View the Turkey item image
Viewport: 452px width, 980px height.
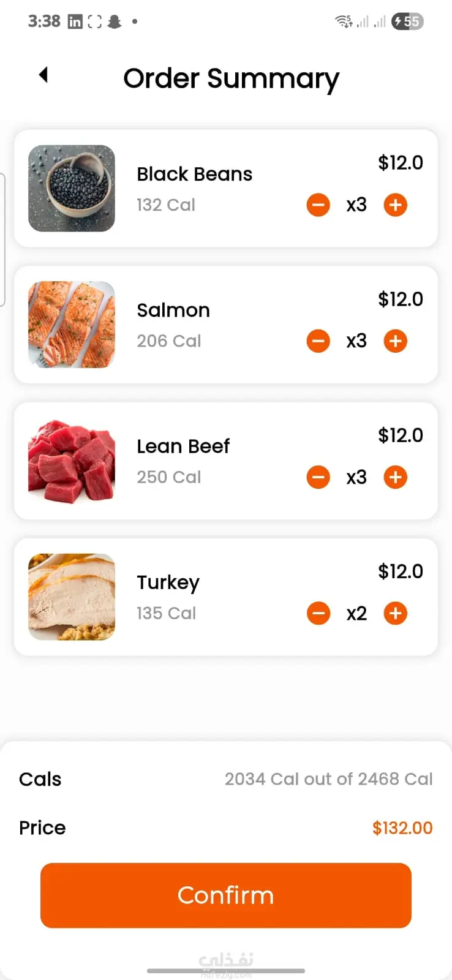pyautogui.click(x=72, y=597)
